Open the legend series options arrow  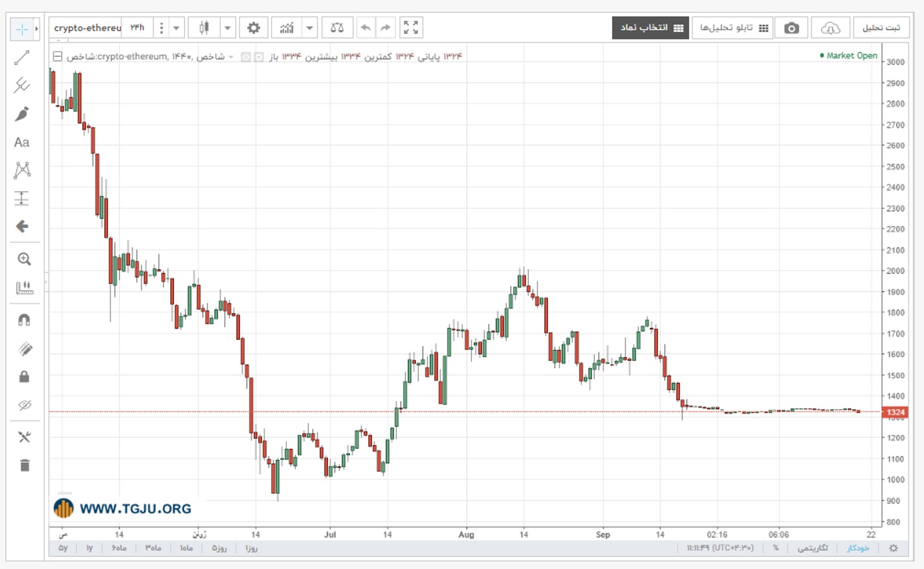pyautogui.click(x=231, y=57)
